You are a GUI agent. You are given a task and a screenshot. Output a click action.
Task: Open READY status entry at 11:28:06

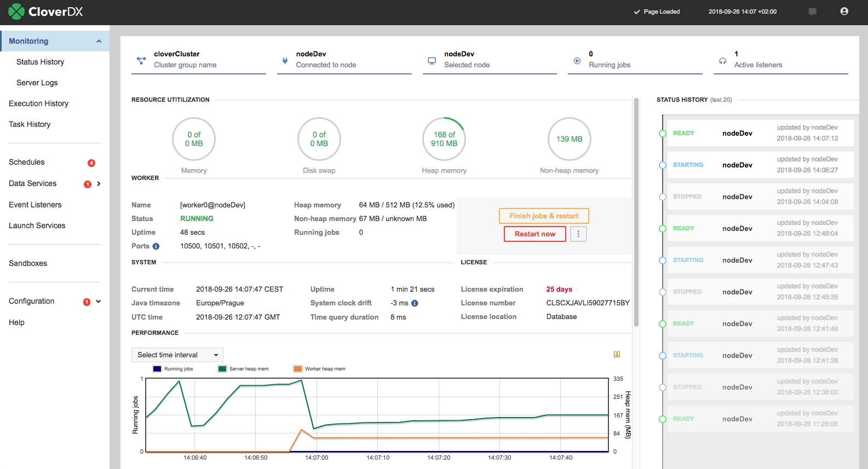coord(761,419)
